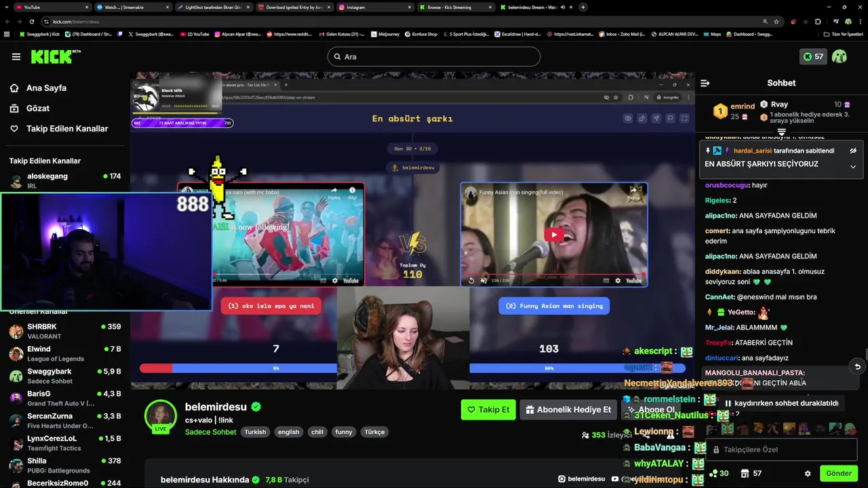Image resolution: width=868 pixels, height=488 pixels.
Task: Open Shilla PUBG channel
Action: point(65,466)
